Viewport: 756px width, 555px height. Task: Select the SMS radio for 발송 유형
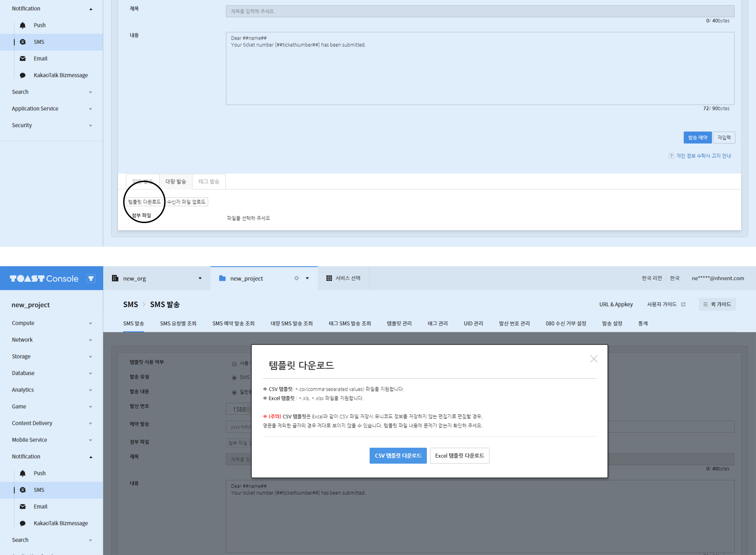(234, 378)
